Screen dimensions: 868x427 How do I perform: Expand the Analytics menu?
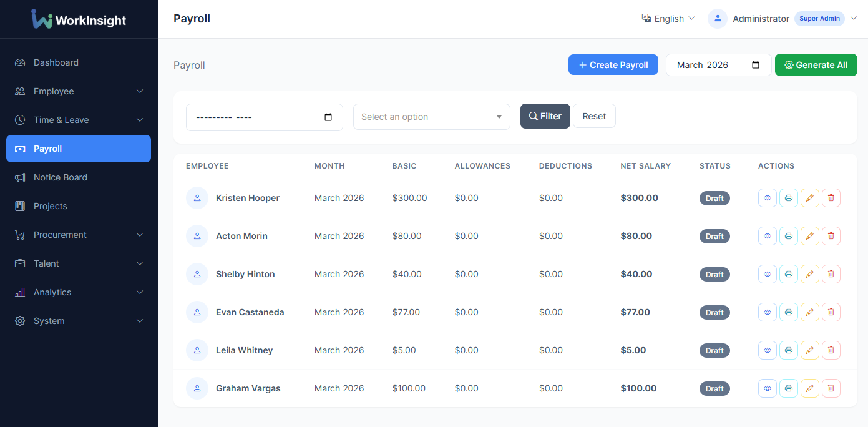tap(52, 292)
